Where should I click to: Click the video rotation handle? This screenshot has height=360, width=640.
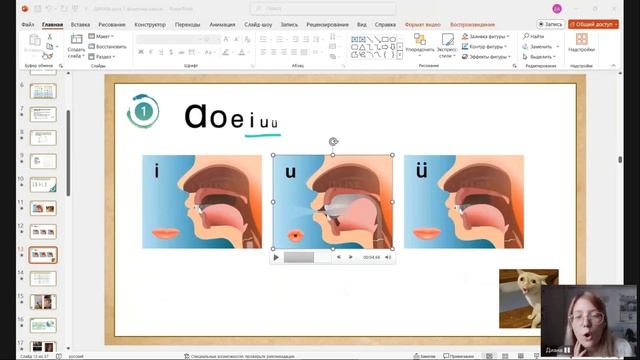point(333,142)
